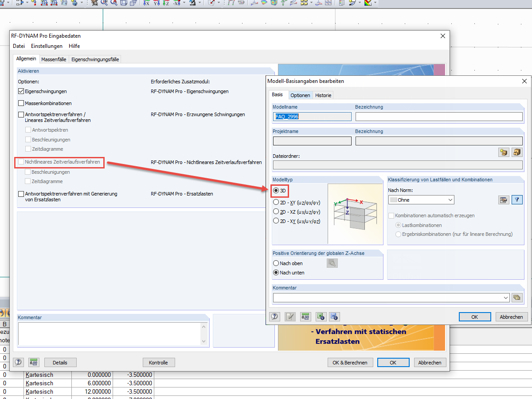532x399 pixels.
Task: Click the comment library icon next to Kommentar field
Action: (517, 297)
